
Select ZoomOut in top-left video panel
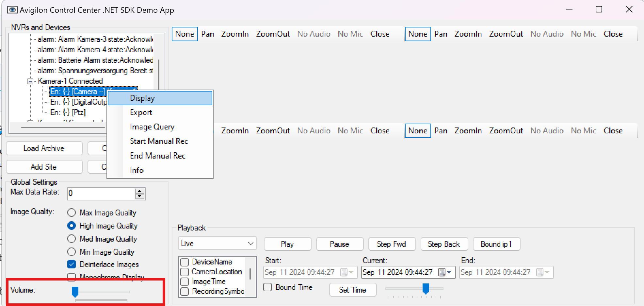273,34
